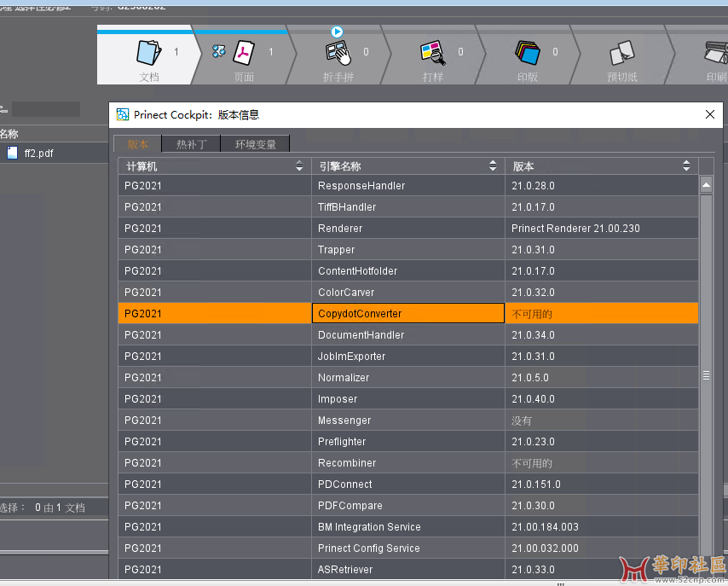Switch to the 热补丁 tab

click(x=192, y=144)
